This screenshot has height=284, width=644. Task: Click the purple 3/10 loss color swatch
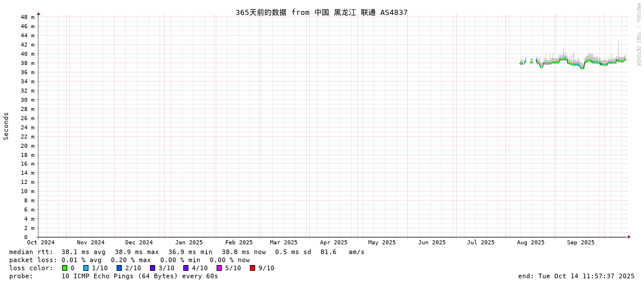tap(152, 268)
